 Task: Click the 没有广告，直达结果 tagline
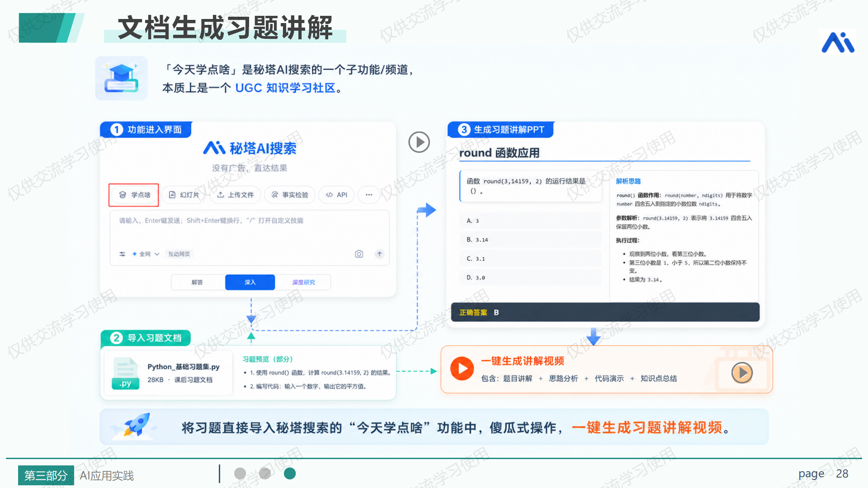[250, 168]
